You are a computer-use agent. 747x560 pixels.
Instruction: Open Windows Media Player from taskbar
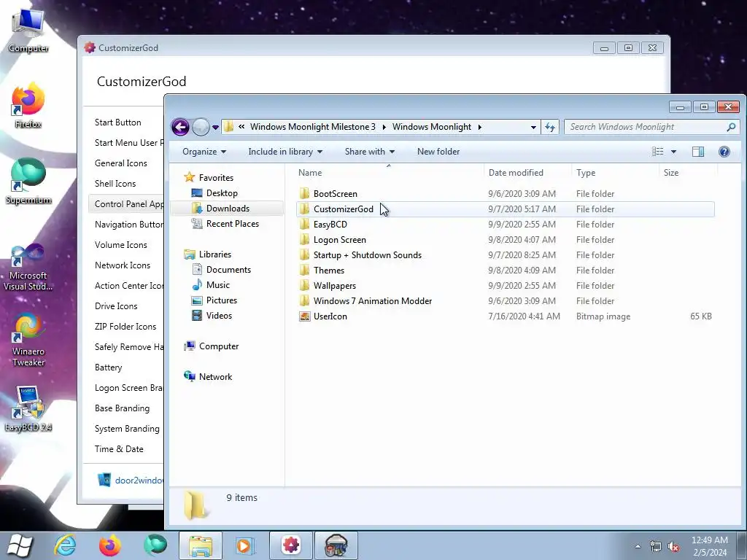(x=245, y=545)
